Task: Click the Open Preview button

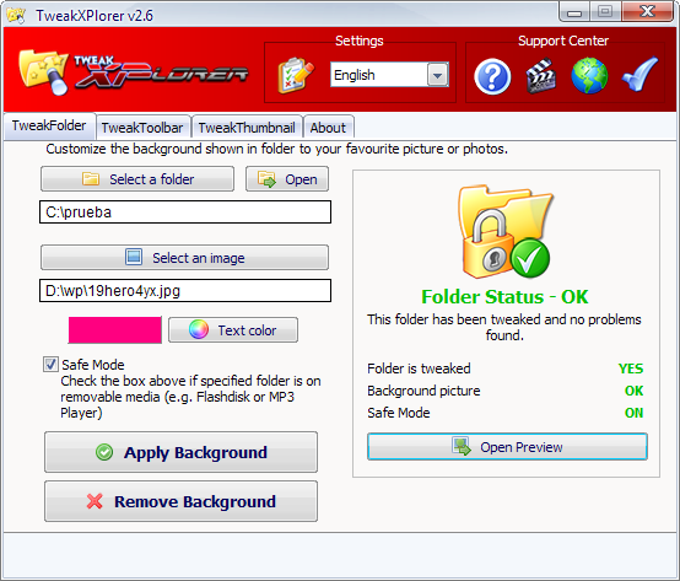Action: [x=507, y=447]
